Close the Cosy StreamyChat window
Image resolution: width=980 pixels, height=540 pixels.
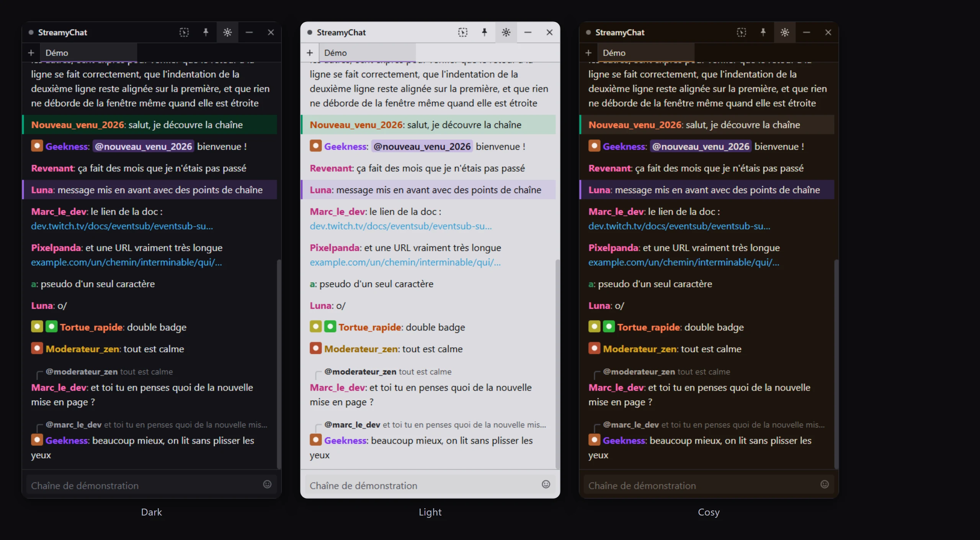tap(828, 33)
